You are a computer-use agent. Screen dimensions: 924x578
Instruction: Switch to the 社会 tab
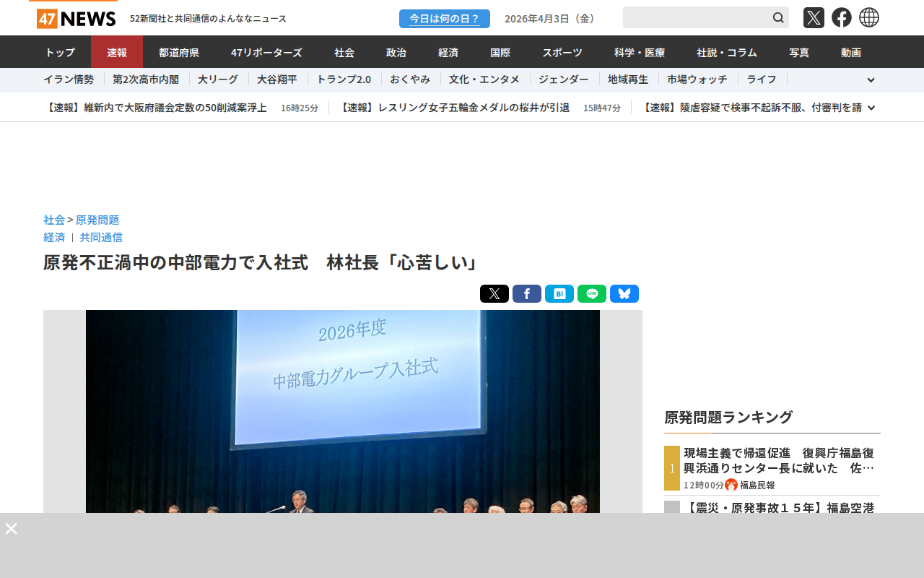[x=344, y=52]
